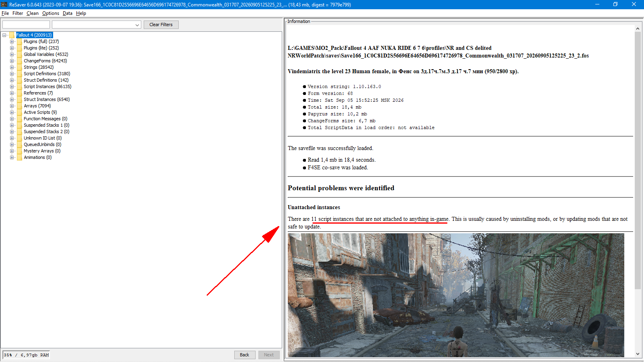Select Global Variables (4532) tree item
Image resolution: width=644 pixels, height=362 pixels.
click(46, 54)
